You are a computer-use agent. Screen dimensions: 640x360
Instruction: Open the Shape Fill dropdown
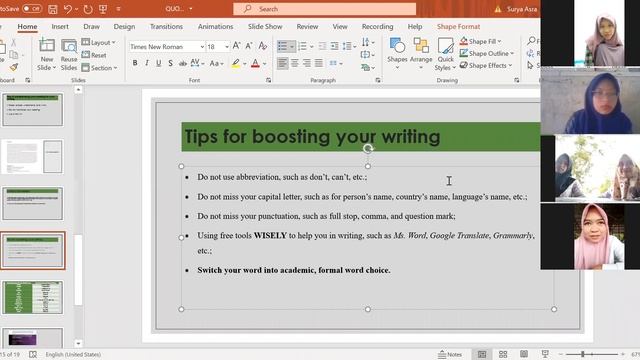(480, 41)
